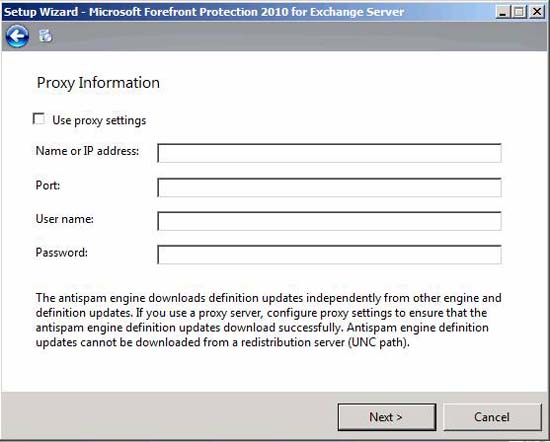Proceed with the Next > button
This screenshot has height=442, width=550.
coord(387,417)
